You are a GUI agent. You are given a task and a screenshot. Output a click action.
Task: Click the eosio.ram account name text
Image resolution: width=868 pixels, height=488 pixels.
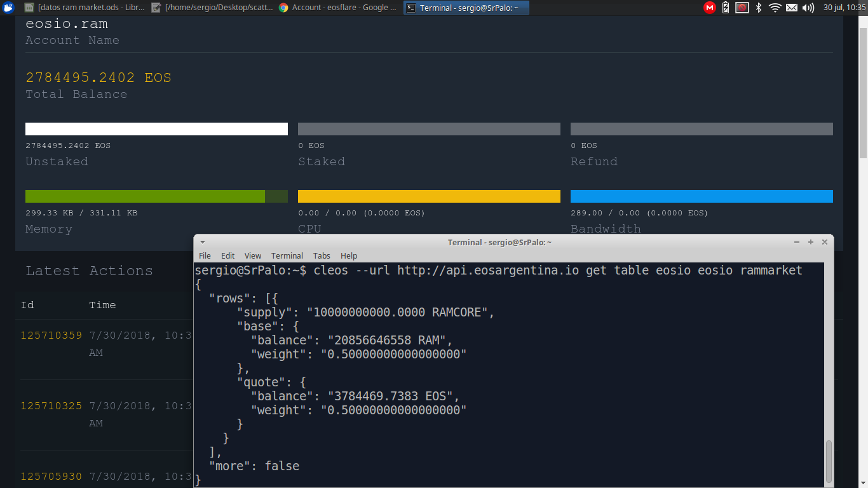tap(67, 24)
